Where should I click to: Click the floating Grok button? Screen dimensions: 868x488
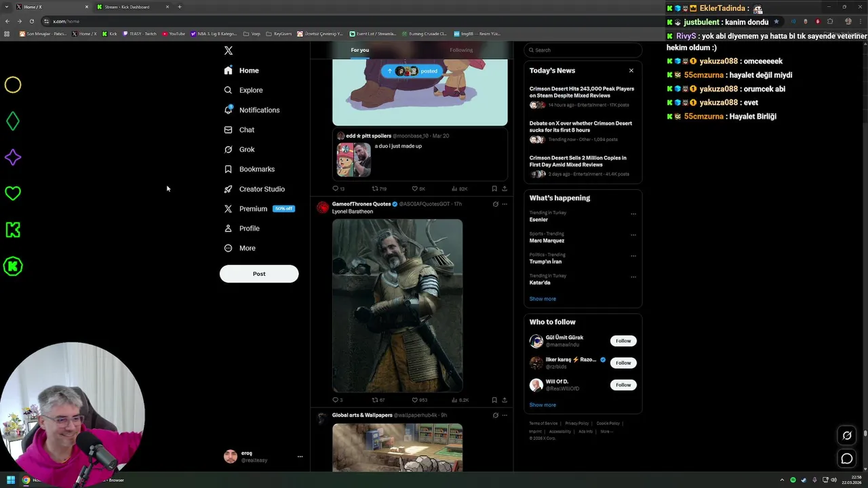[847, 436]
